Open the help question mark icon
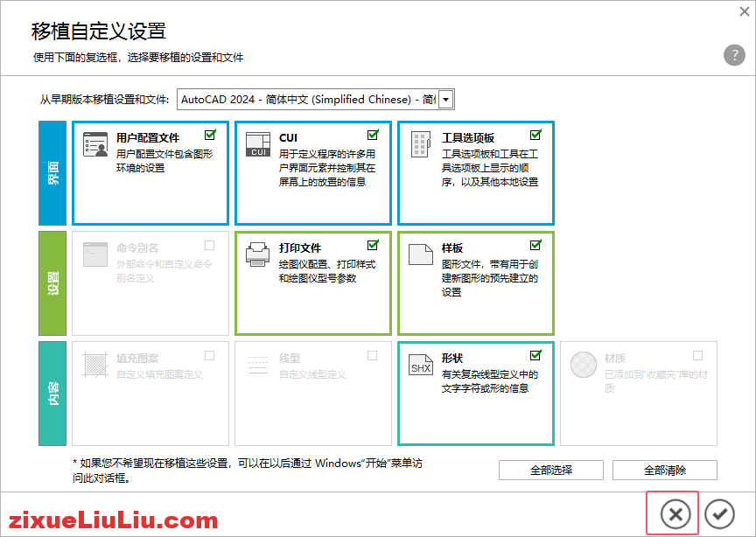756x537 pixels. [x=733, y=55]
